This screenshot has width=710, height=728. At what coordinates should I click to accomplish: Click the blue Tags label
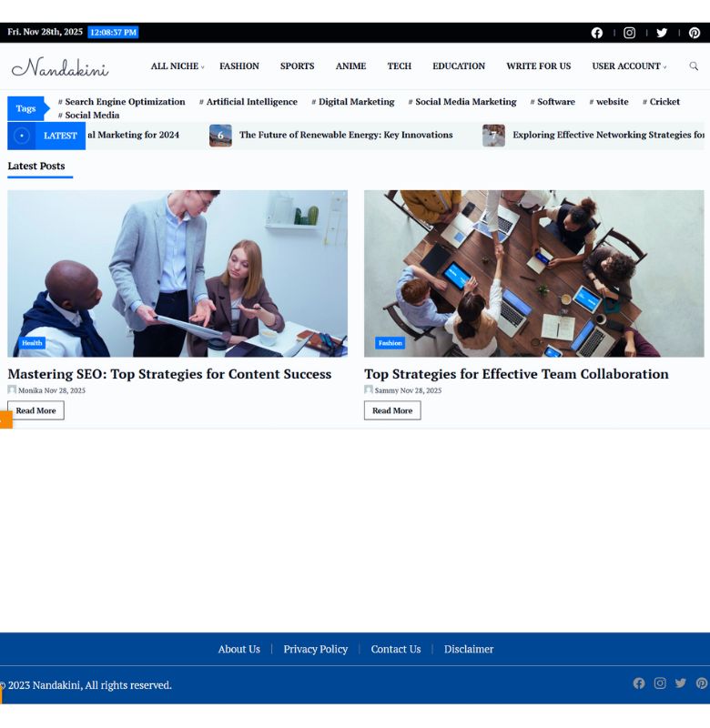[28, 108]
